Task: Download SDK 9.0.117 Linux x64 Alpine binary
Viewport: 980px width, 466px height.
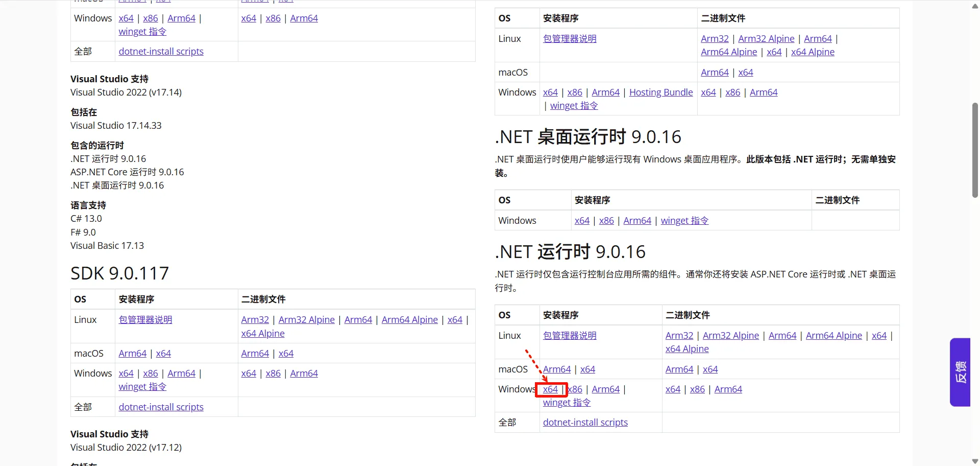Action: click(x=263, y=334)
